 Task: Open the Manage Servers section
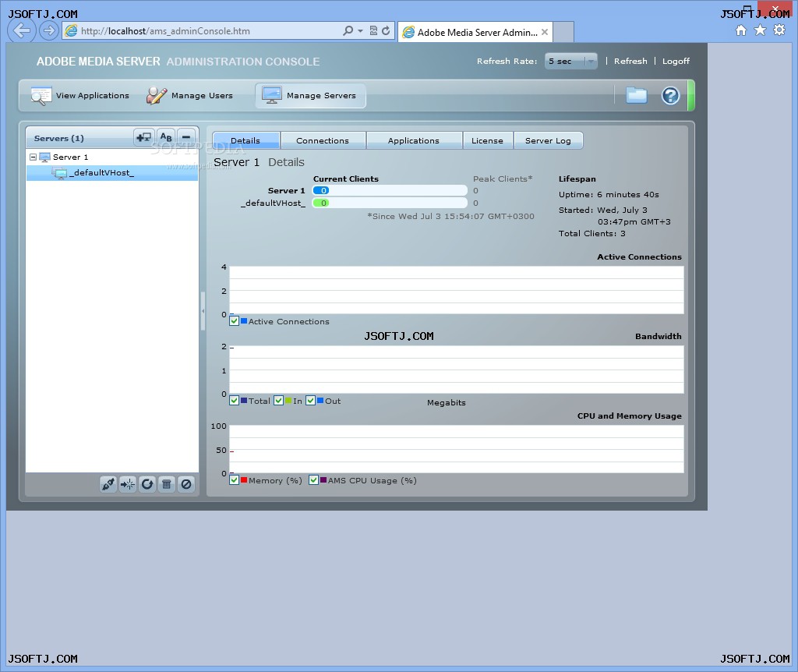point(310,96)
